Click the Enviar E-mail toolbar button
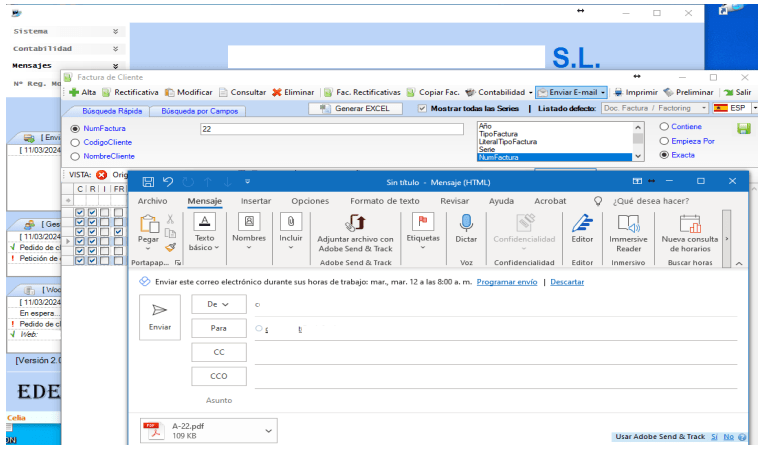Screen dimensions: 764x452 pos(568,92)
